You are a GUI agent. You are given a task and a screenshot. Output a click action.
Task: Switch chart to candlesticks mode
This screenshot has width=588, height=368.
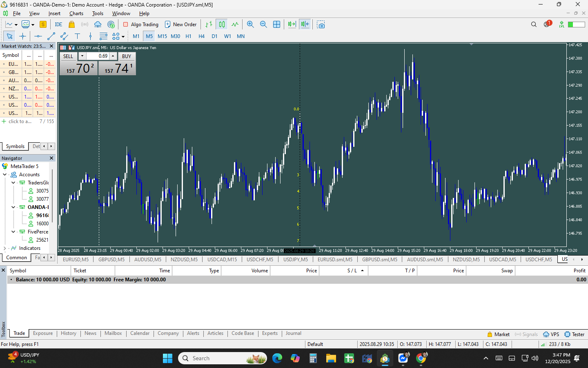click(x=222, y=25)
